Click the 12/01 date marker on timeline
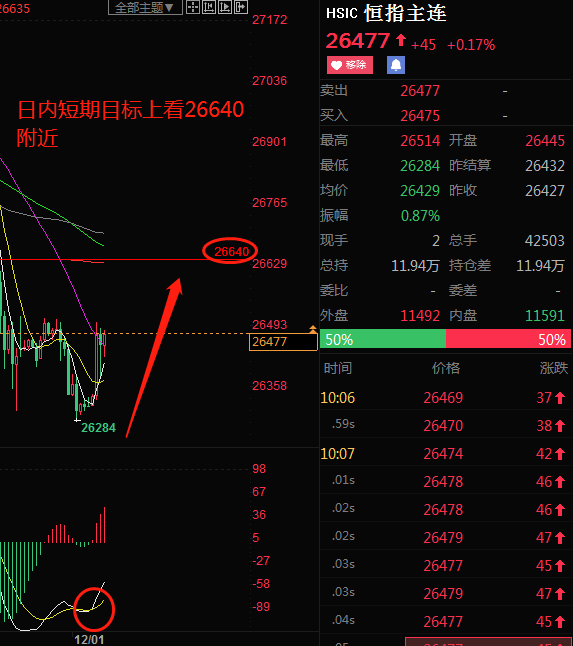 click(89, 639)
